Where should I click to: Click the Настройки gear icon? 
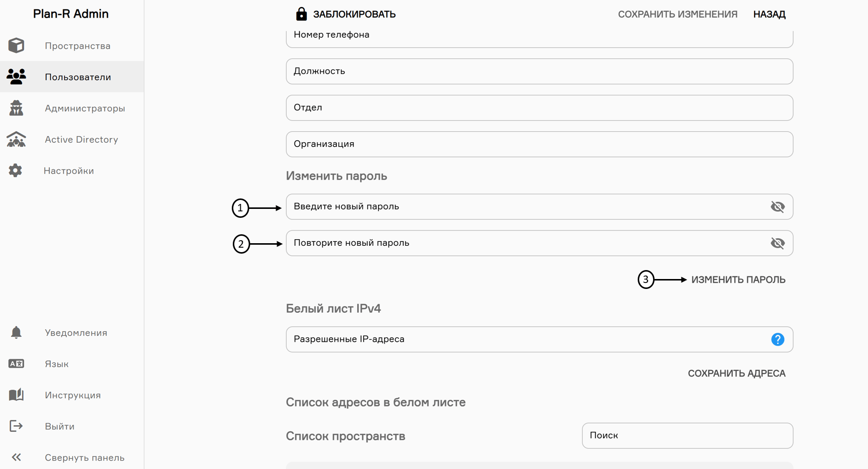[15, 171]
